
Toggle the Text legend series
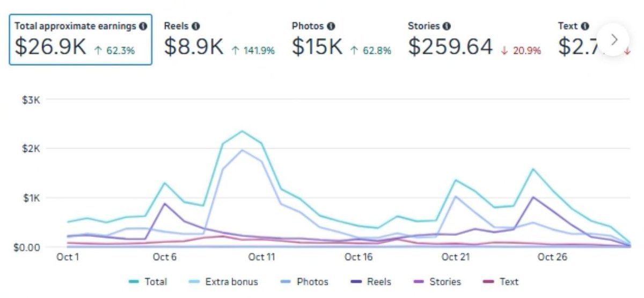pyautogui.click(x=502, y=281)
